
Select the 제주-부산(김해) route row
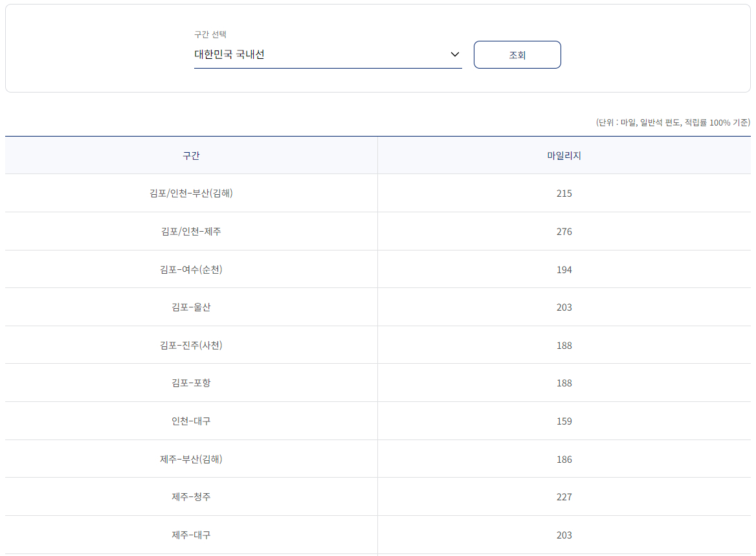click(191, 459)
